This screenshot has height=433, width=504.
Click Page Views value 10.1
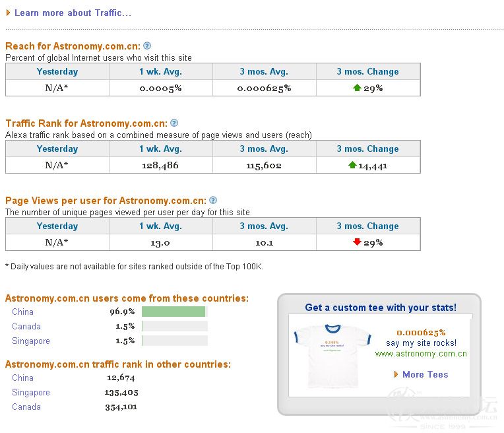tap(265, 242)
